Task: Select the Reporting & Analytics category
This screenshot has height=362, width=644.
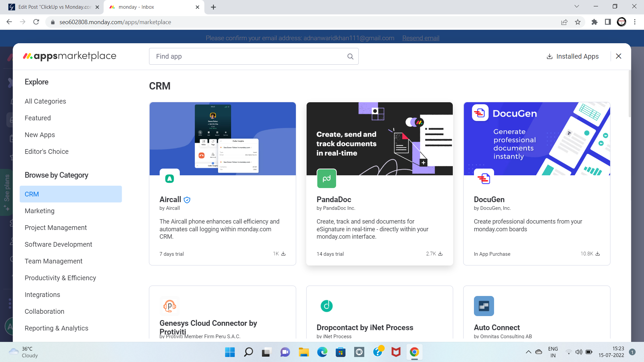Action: (56, 328)
